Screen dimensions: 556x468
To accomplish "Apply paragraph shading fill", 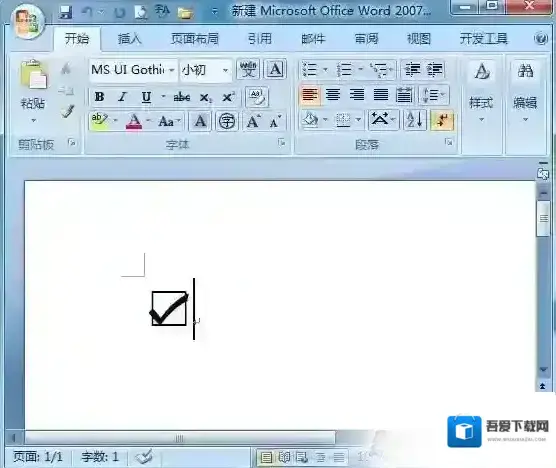I will 310,120.
